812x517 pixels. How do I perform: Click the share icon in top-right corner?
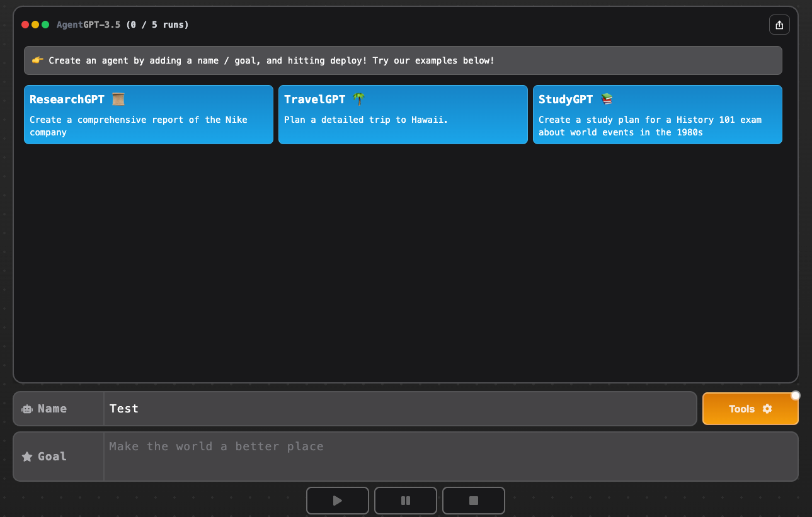[779, 25]
